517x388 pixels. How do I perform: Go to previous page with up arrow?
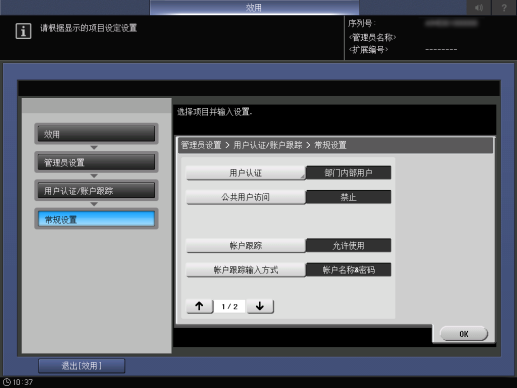coord(200,306)
